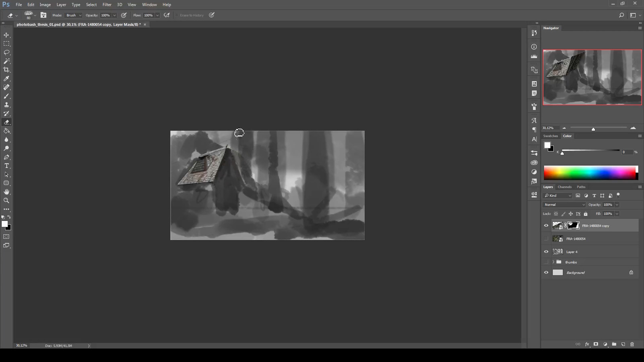Select the History Brush tool
Image resolution: width=644 pixels, height=362 pixels.
pyautogui.click(x=6, y=113)
